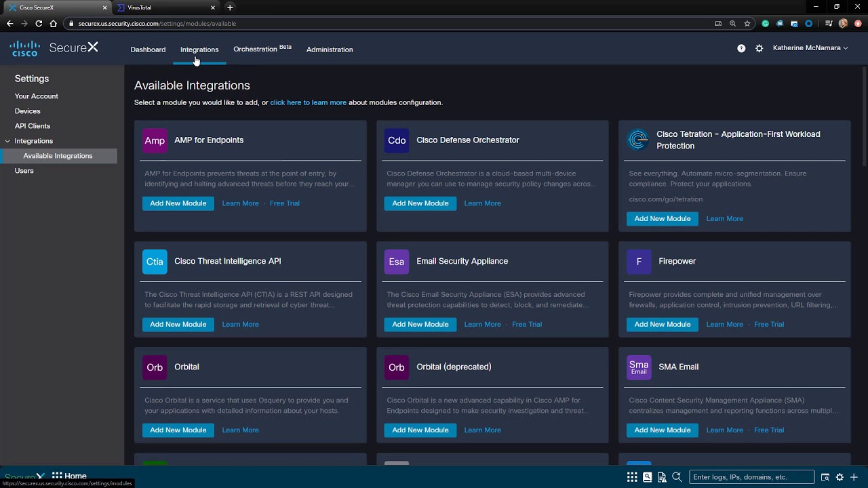Open Your Account settings
Image resolution: width=868 pixels, height=488 pixels.
37,96
